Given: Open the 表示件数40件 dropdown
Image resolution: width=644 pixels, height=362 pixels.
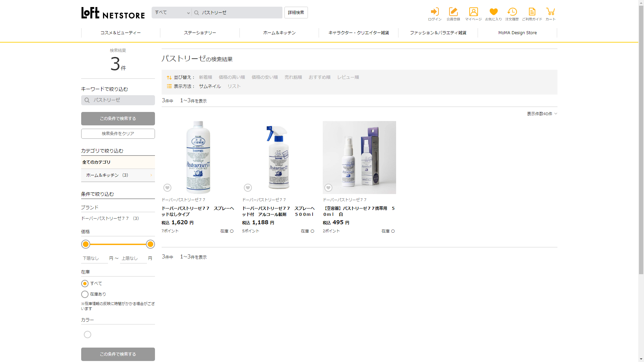Looking at the screenshot, I should (542, 114).
